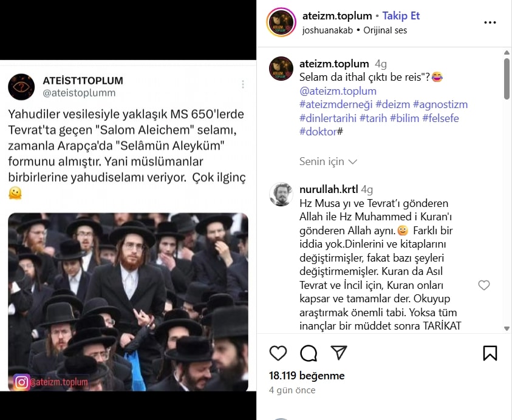View the 18.119 beğenme likes list

tap(307, 376)
